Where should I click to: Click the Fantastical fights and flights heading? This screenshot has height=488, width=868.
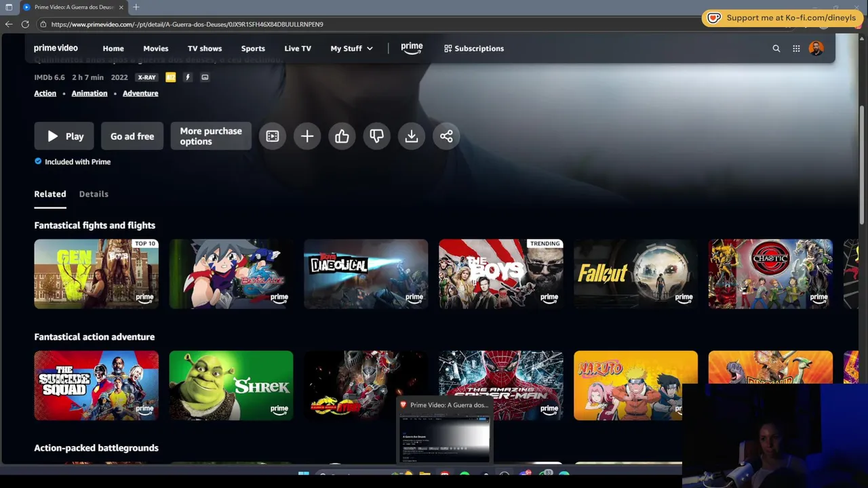point(94,225)
